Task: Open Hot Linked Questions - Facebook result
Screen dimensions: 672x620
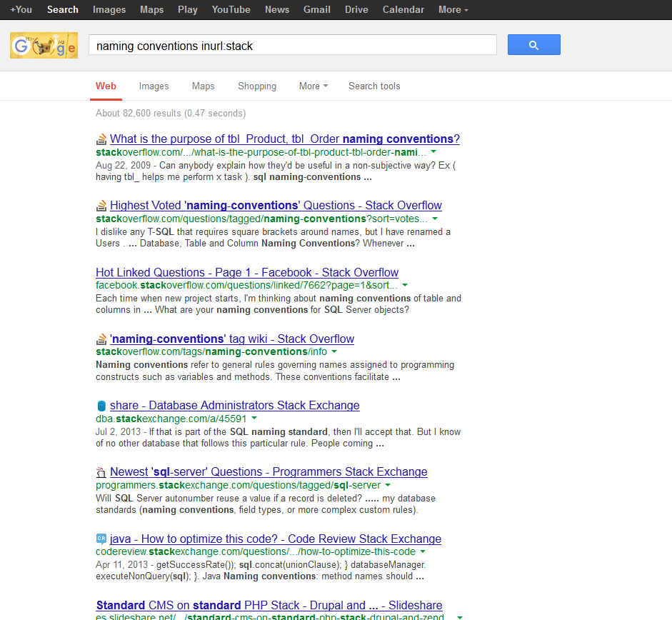Action: (247, 272)
